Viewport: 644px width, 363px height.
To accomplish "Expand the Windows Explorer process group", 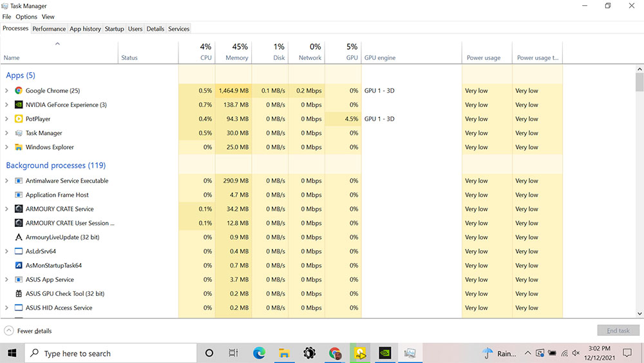I will (x=6, y=147).
